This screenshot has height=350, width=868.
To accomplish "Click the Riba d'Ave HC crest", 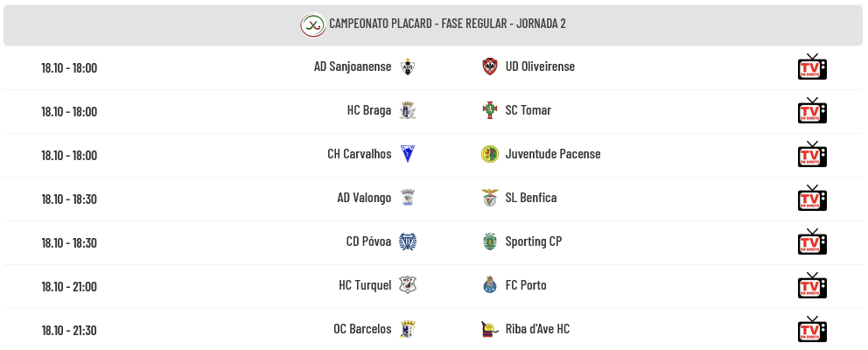I will coord(490,329).
